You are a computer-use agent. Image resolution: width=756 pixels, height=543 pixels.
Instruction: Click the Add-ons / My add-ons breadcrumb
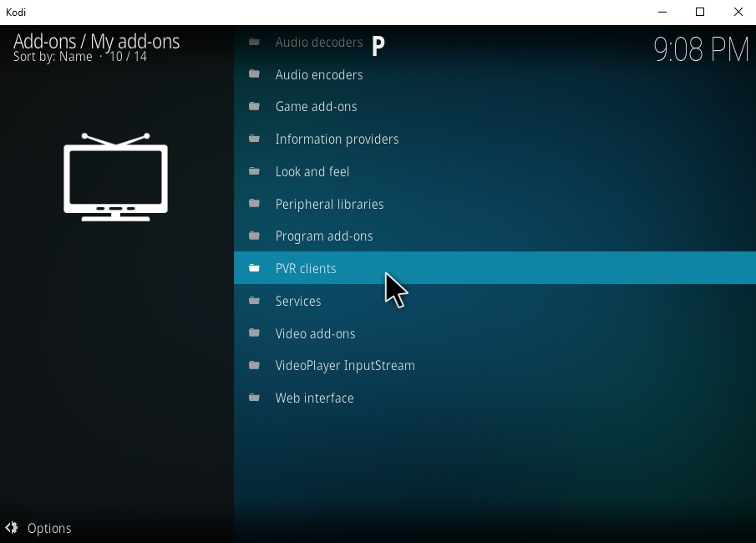(x=96, y=41)
